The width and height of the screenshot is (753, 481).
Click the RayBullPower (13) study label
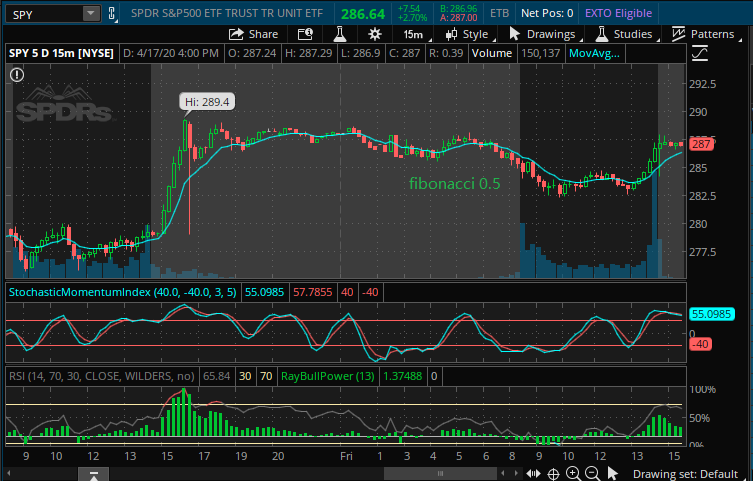coord(328,376)
